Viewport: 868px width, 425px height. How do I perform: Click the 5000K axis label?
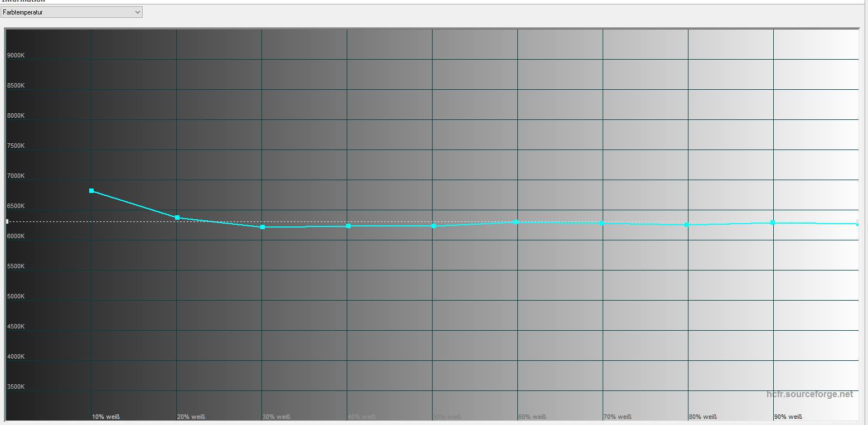point(16,297)
